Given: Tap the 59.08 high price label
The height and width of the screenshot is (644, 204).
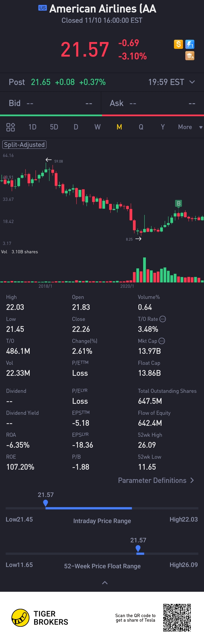Looking at the screenshot, I should coord(59,161).
